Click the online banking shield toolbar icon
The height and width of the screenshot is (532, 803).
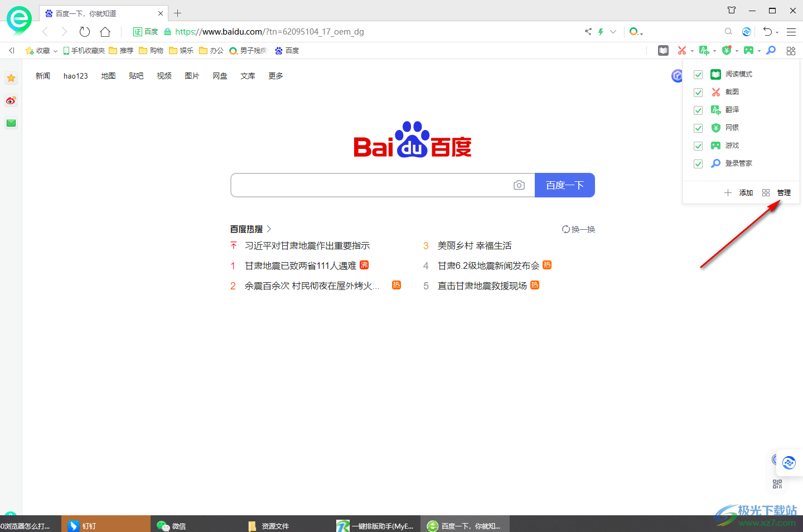(x=727, y=51)
